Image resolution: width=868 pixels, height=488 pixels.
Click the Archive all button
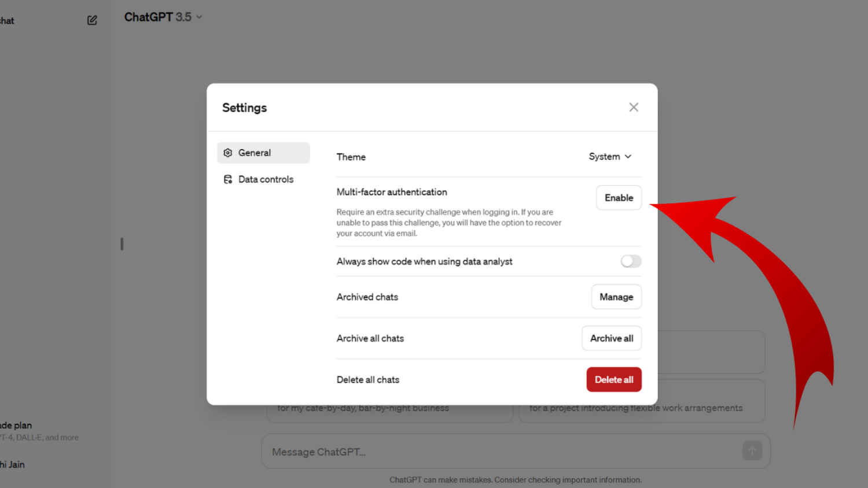[611, 338]
